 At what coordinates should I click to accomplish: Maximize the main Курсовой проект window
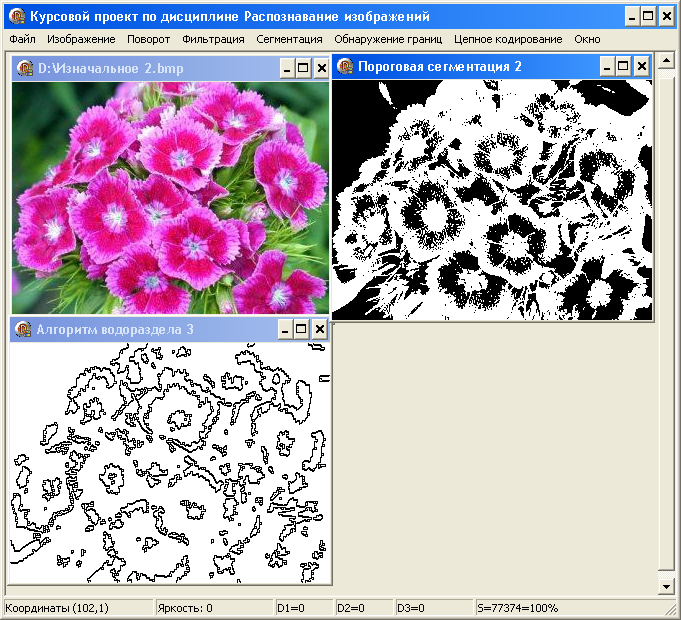pyautogui.click(x=648, y=16)
